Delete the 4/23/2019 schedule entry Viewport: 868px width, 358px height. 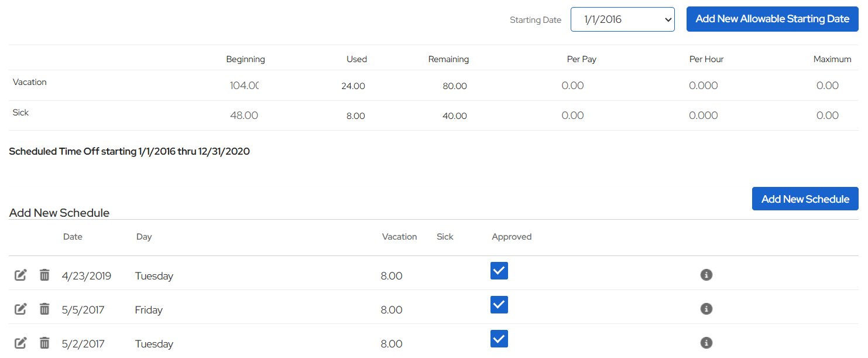tap(44, 275)
